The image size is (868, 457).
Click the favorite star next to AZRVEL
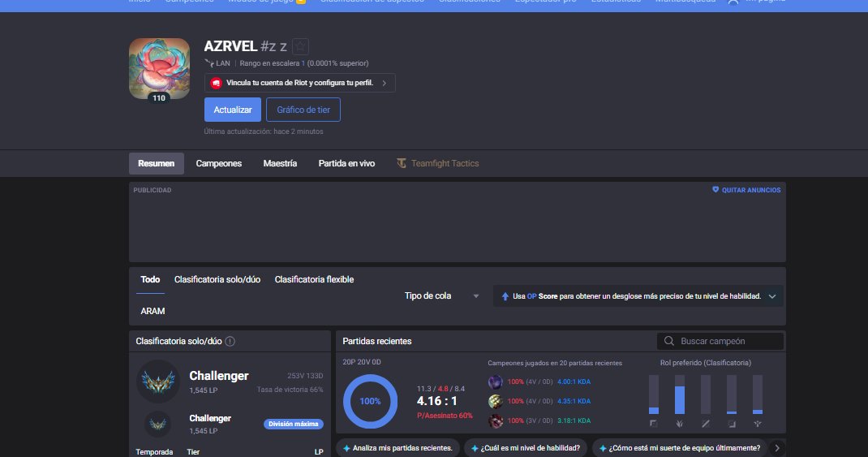[x=300, y=46]
